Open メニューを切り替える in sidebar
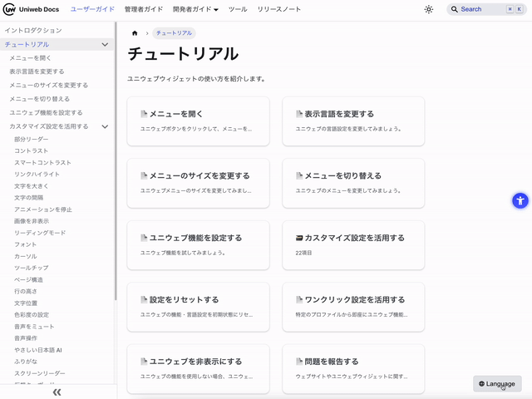 point(39,99)
